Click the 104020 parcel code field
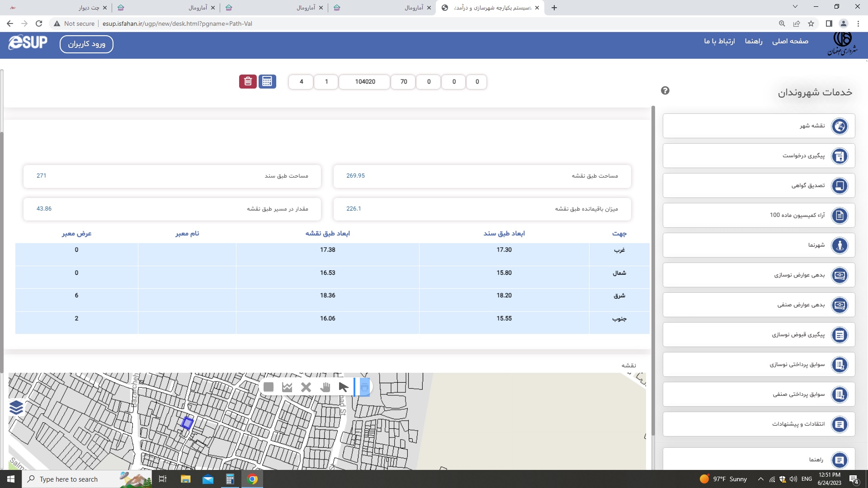The image size is (868, 488). 365,82
